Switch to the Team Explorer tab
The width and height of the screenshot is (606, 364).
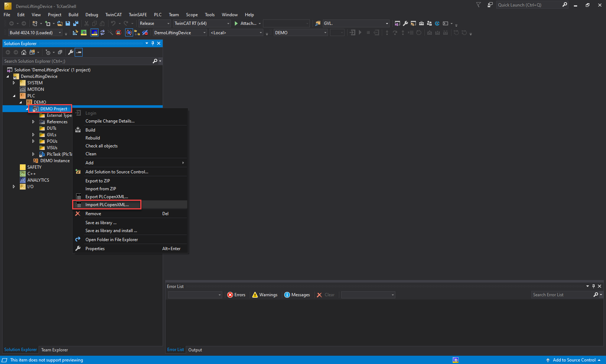coord(54,350)
